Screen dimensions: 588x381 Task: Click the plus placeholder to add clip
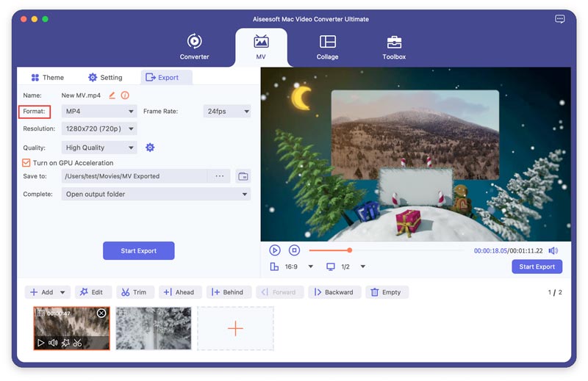coord(235,328)
